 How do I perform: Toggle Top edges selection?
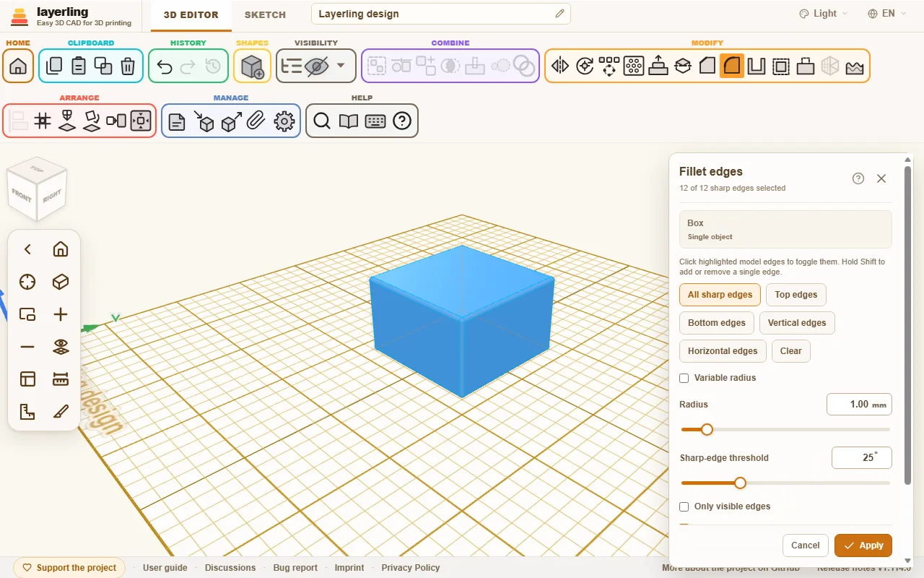click(796, 295)
